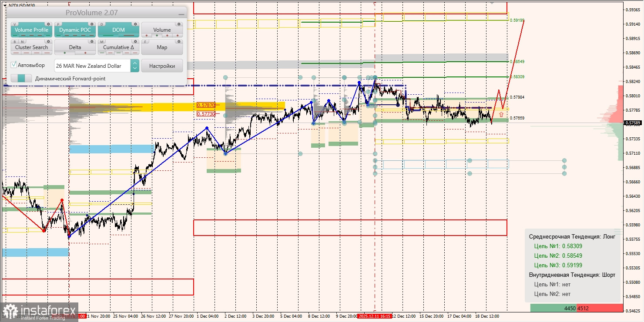Open Cluster Search gear settings
The image size is (644, 322).
(48, 42)
